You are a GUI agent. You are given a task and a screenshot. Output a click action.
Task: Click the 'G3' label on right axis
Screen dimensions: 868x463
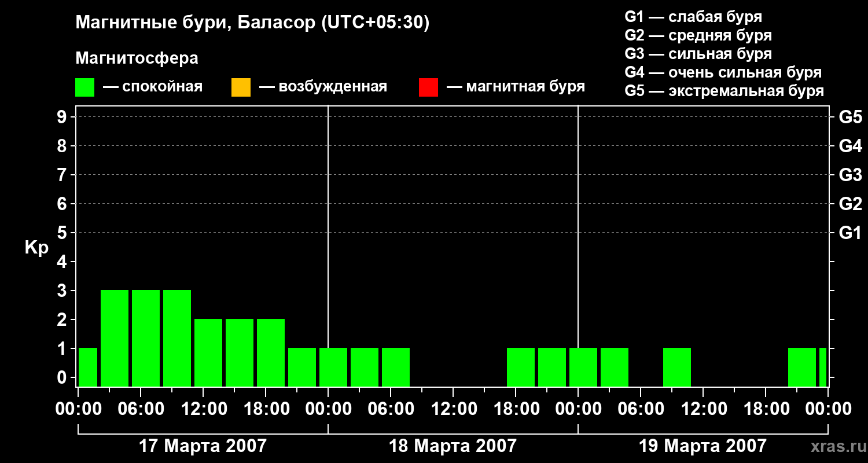[x=850, y=175]
